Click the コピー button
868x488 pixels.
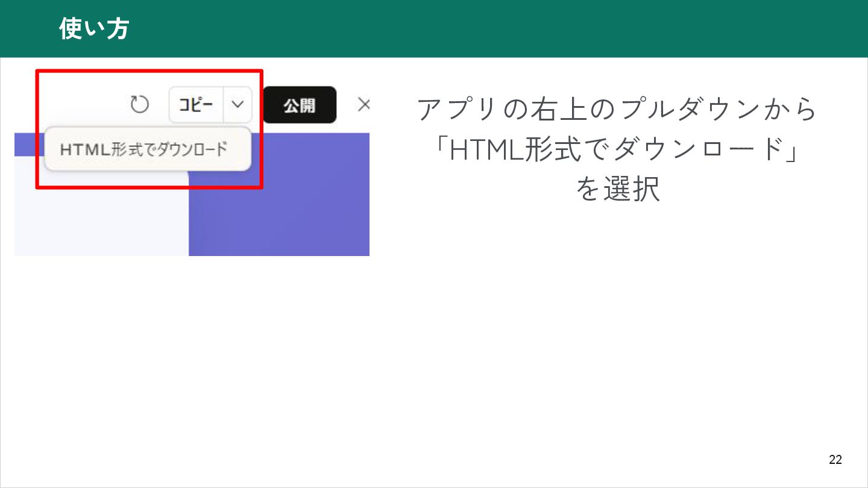(197, 105)
